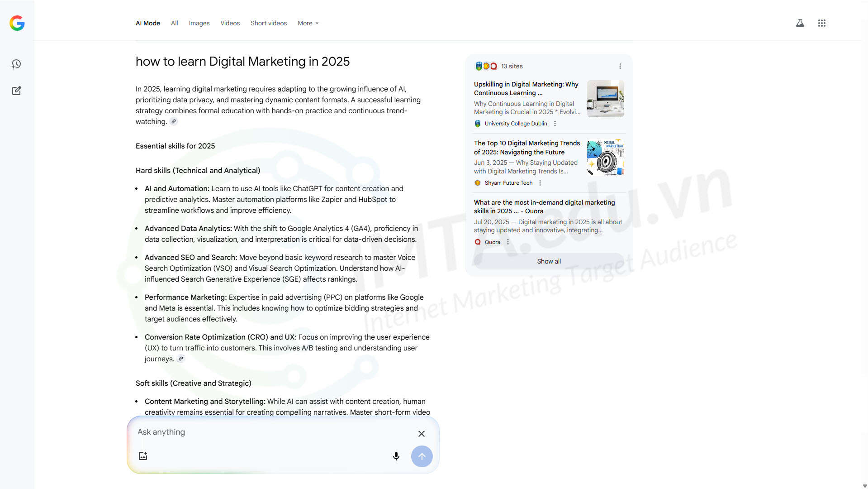Screen dimensions: 868x489
Task: Switch to Images tab
Action: pyautogui.click(x=199, y=23)
